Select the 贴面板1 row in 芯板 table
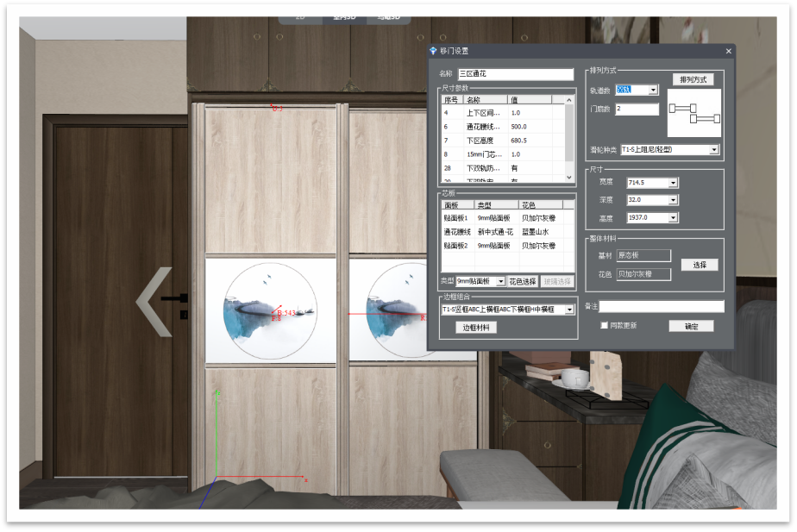 click(x=507, y=218)
